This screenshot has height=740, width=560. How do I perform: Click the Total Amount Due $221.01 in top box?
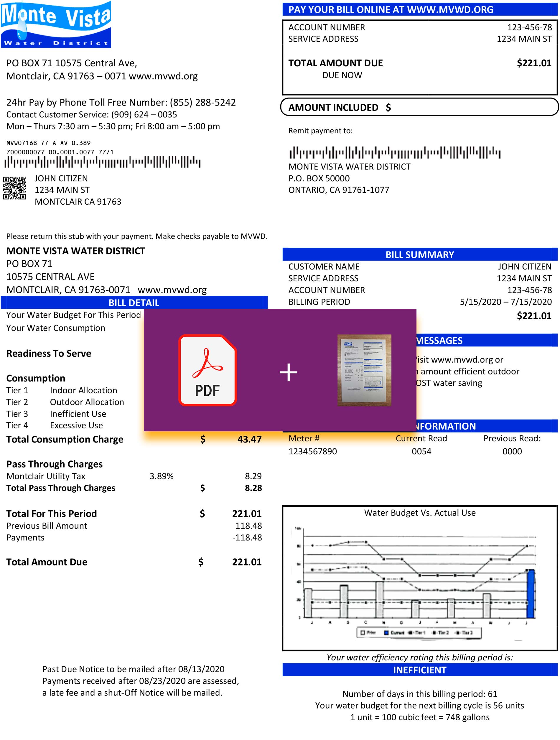[x=533, y=63]
